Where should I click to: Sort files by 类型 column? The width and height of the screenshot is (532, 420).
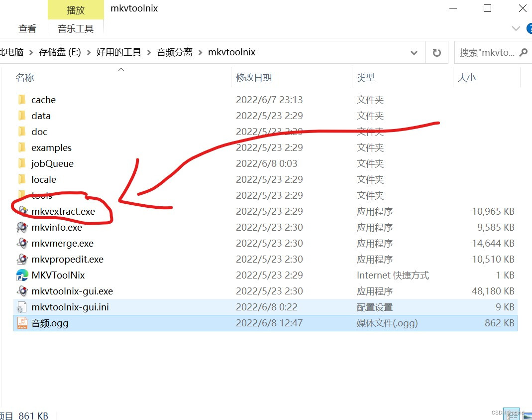366,77
